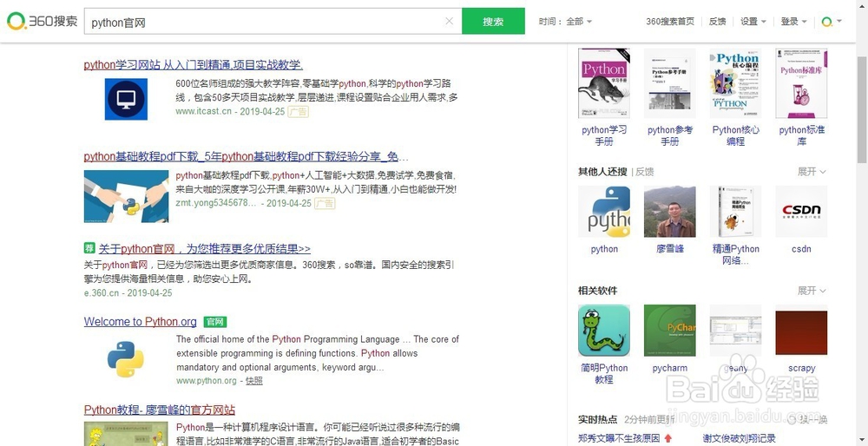Expand the 设置 dropdown
868x446 pixels.
[x=753, y=22]
